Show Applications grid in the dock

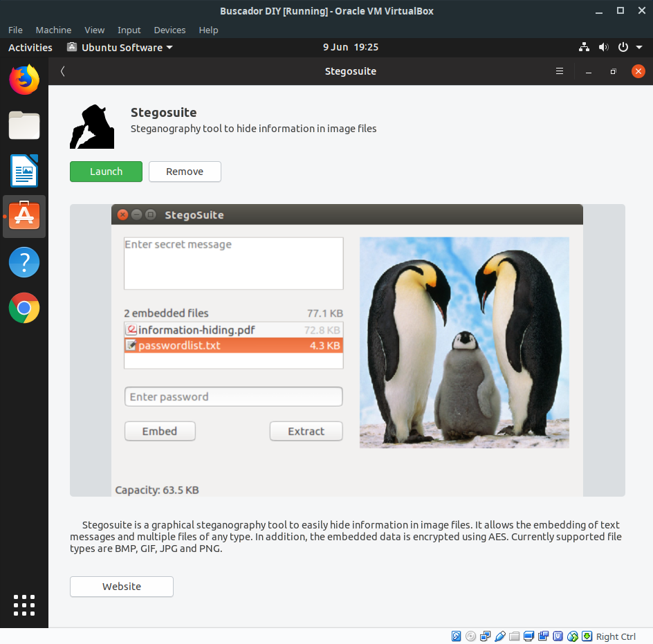point(24,605)
